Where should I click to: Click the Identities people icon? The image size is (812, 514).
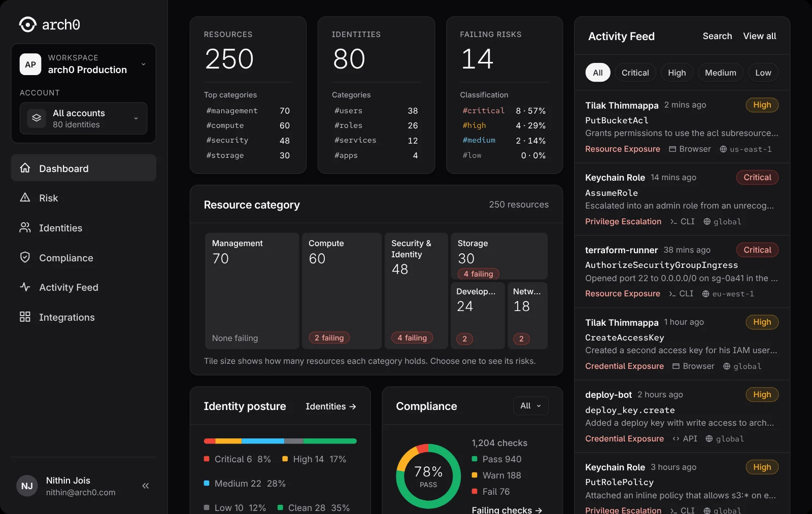pyautogui.click(x=25, y=227)
